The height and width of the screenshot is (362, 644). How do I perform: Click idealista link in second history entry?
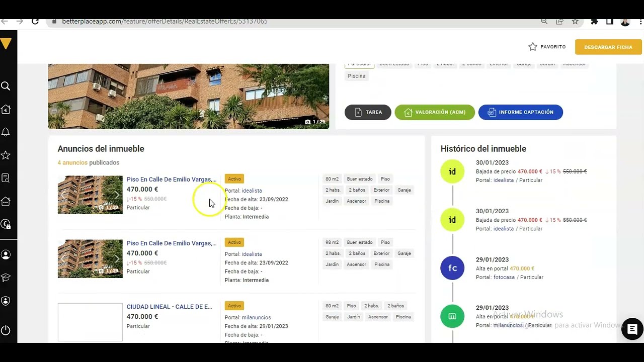[x=504, y=229]
